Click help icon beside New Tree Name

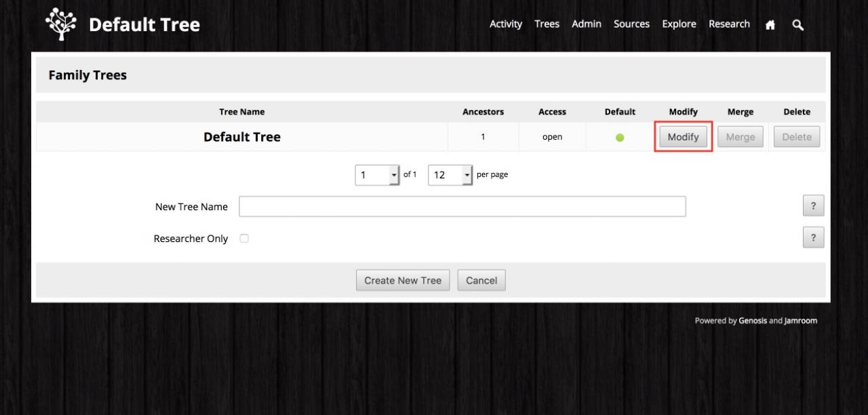[x=813, y=207]
